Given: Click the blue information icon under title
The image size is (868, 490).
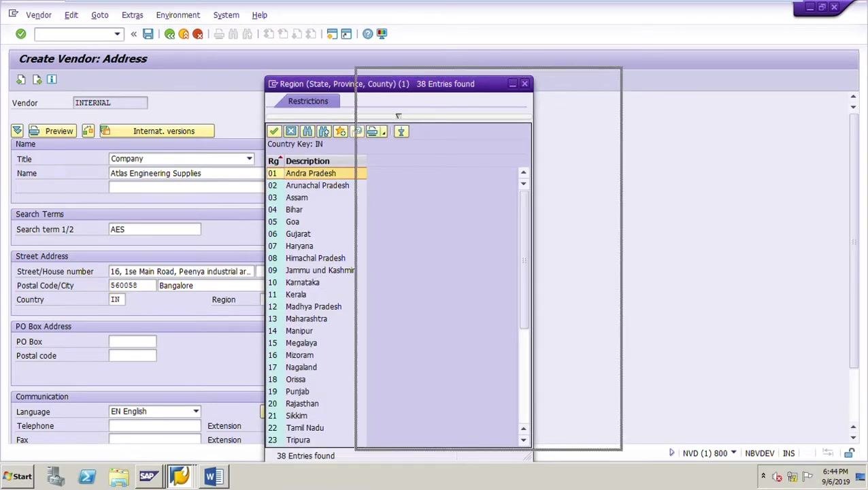Looking at the screenshot, I should [x=52, y=80].
